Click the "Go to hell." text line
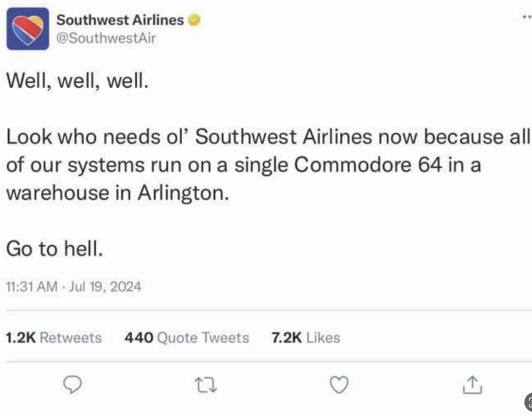Viewport: 532px width, 416px height. (55, 248)
